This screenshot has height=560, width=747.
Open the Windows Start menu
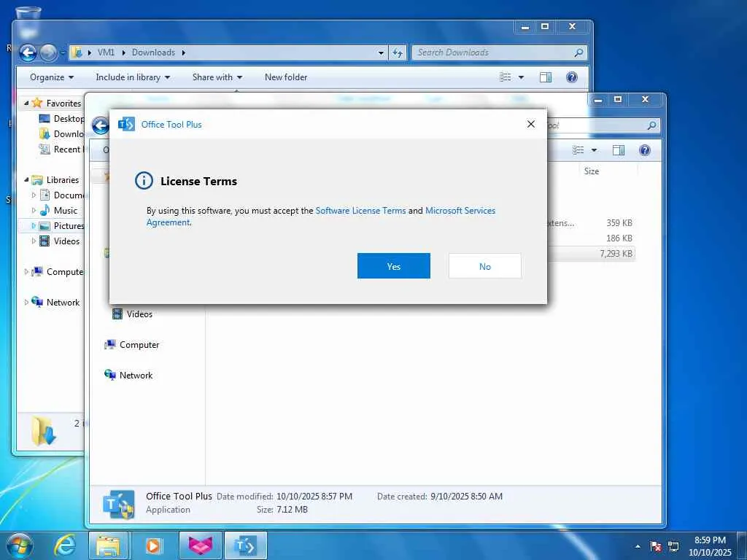pyautogui.click(x=19, y=546)
